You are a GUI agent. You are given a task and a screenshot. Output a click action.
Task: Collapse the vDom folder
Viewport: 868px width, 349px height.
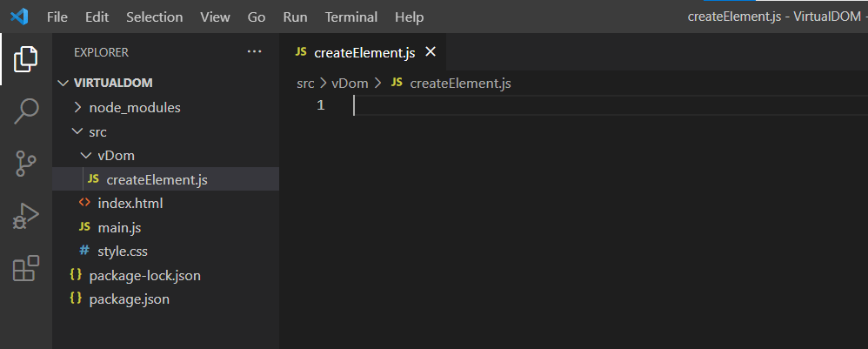pyautogui.click(x=85, y=156)
